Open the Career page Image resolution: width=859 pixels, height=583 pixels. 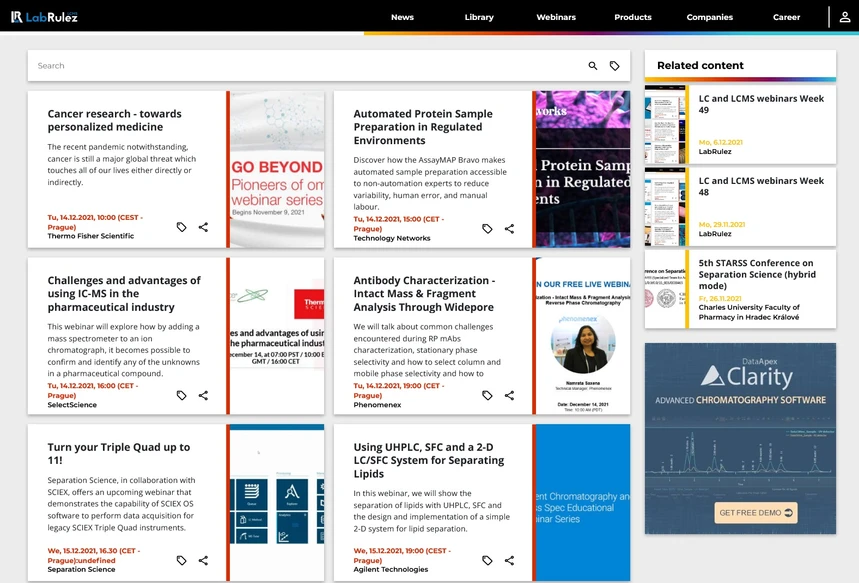click(786, 17)
